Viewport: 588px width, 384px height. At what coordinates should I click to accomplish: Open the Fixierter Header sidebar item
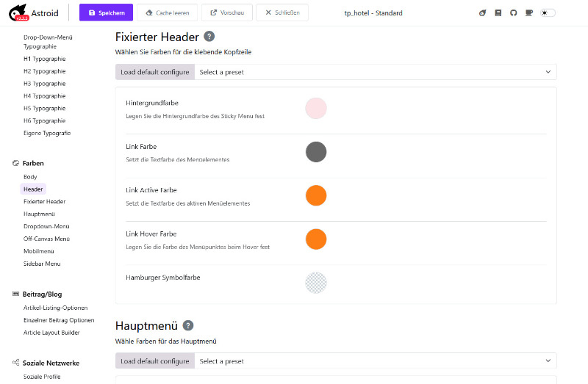(44, 201)
